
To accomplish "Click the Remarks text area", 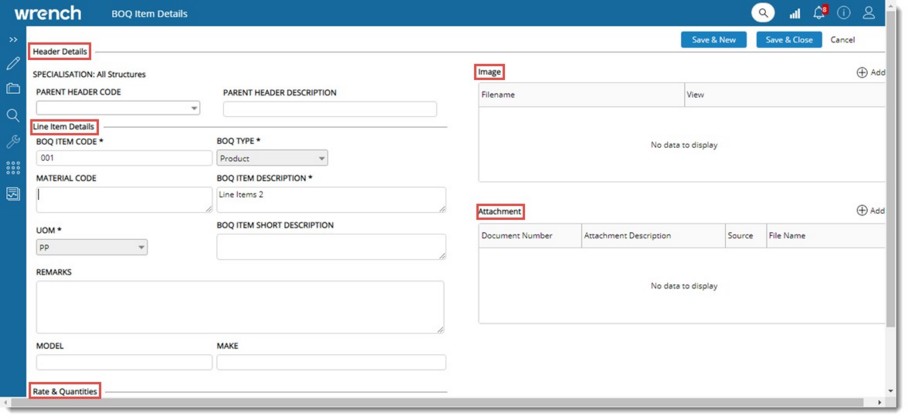I will (x=240, y=307).
